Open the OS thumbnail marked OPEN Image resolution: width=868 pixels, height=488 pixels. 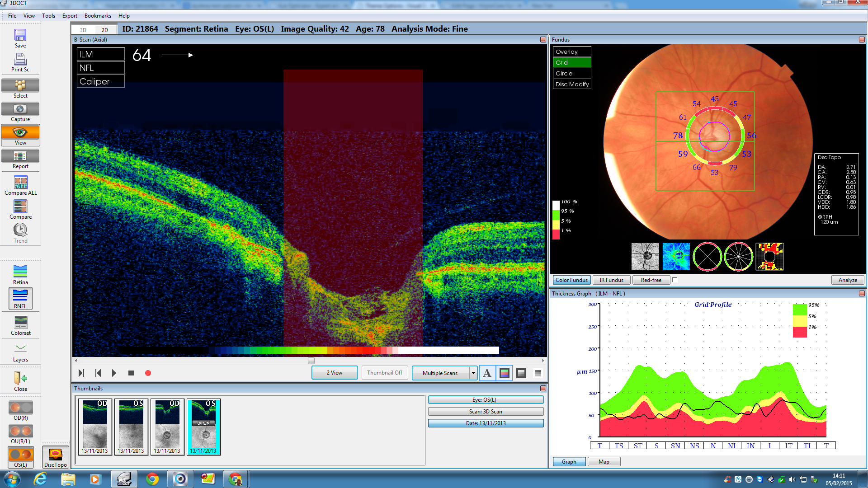(203, 426)
